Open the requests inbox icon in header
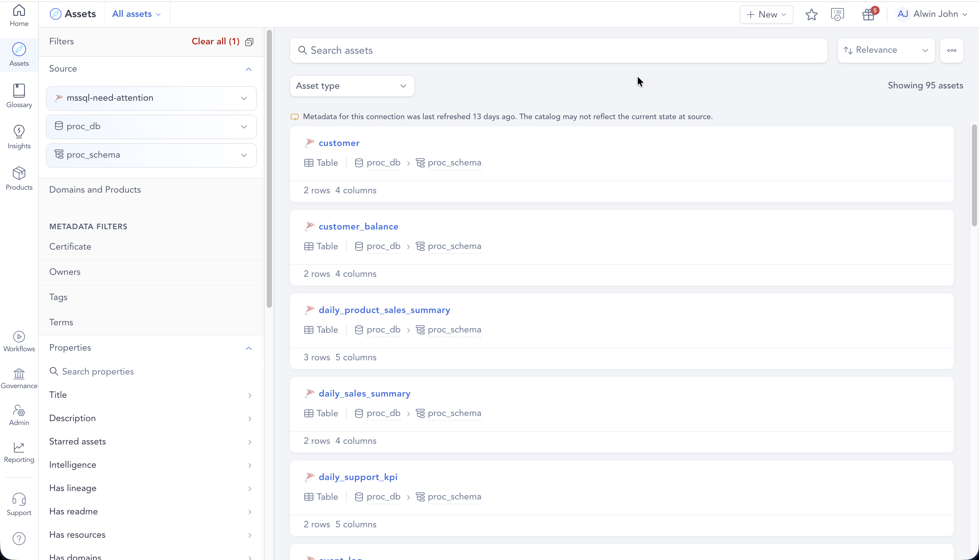This screenshot has width=979, height=560. coord(838,15)
